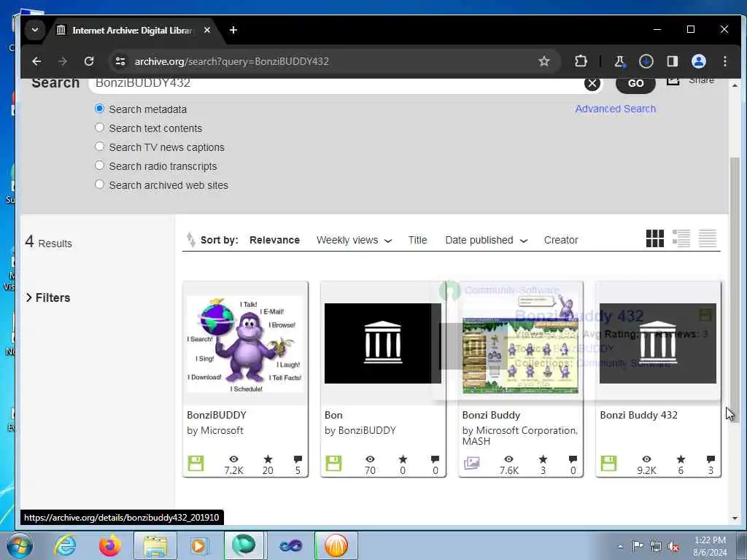Switch to compact list view
This screenshot has width=747, height=560.
[x=707, y=238]
